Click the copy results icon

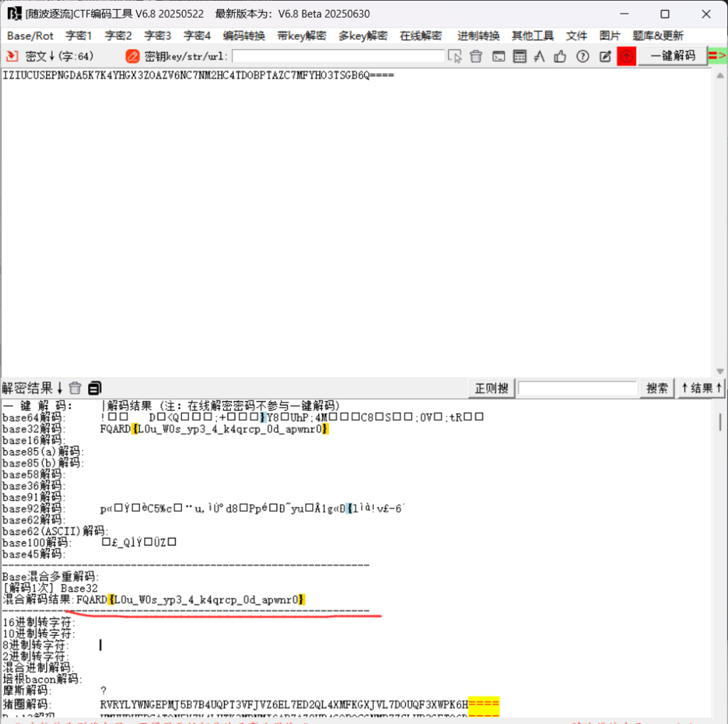[x=95, y=388]
